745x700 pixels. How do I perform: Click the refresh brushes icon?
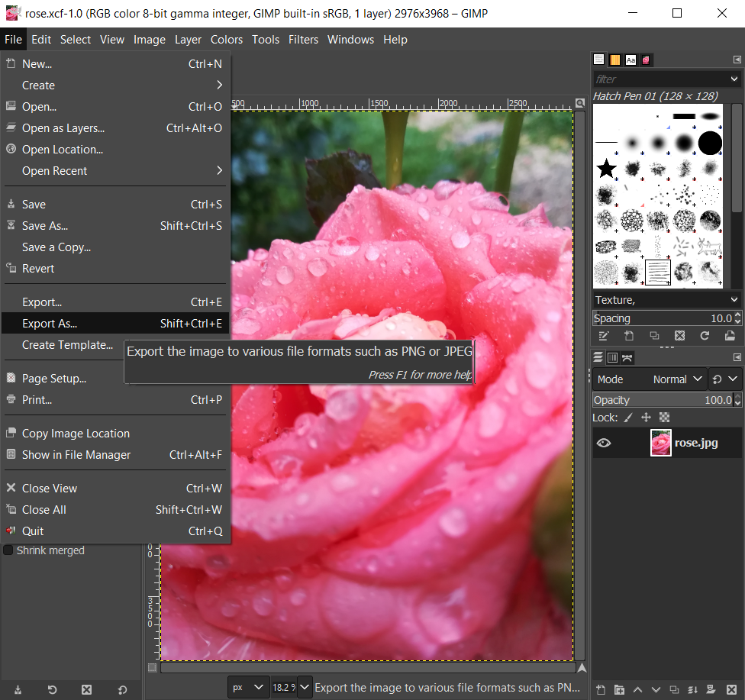[705, 336]
